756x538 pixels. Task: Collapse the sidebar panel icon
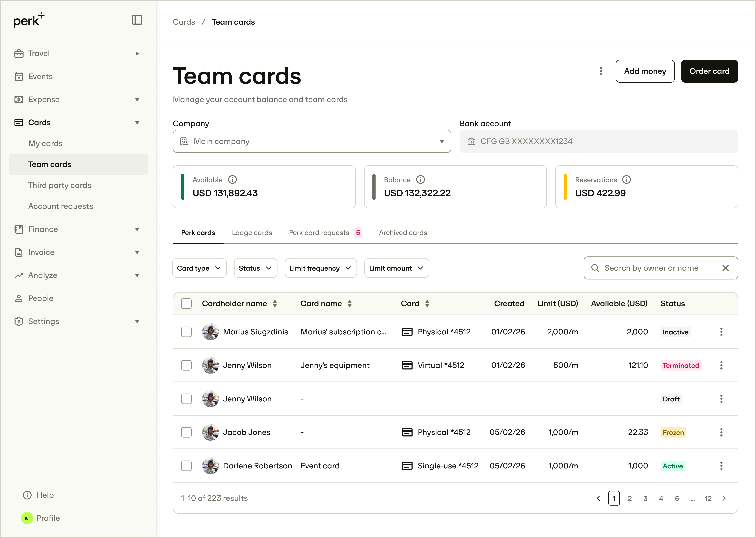(x=137, y=20)
